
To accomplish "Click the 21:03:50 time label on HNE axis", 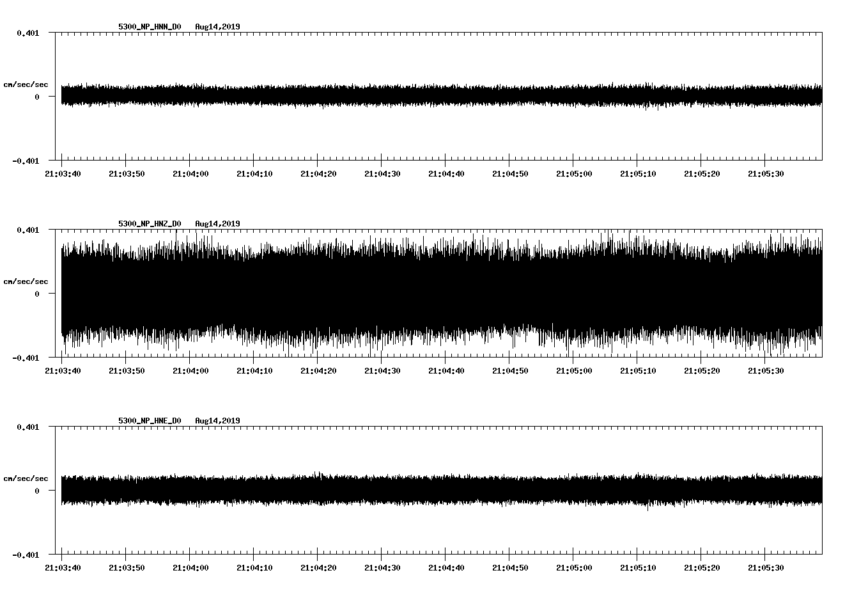I will 127,568.
